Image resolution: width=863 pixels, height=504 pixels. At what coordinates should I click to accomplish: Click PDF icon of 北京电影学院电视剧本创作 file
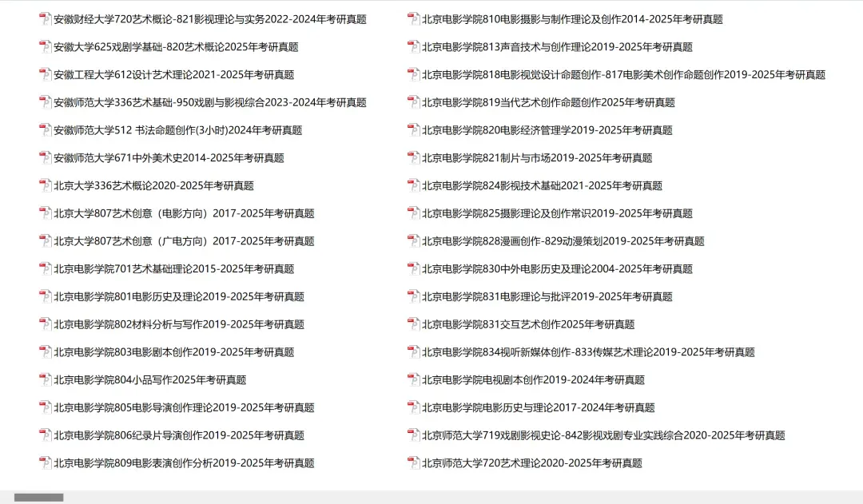click(x=413, y=379)
